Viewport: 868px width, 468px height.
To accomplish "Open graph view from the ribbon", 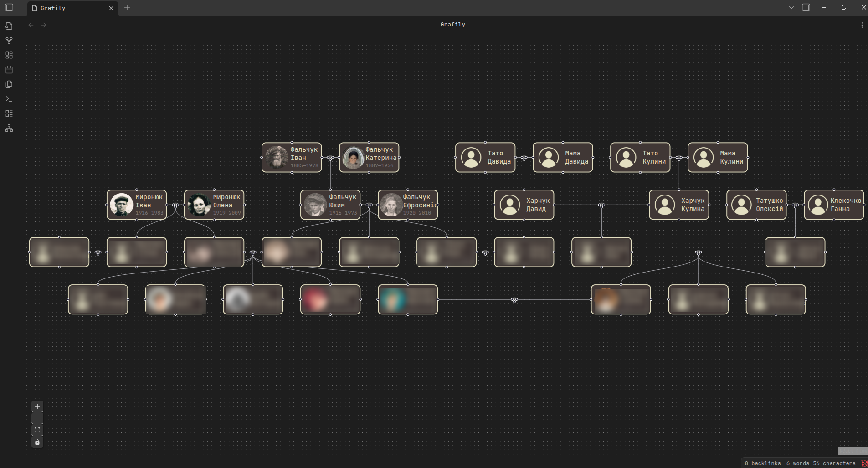I will coord(9,41).
